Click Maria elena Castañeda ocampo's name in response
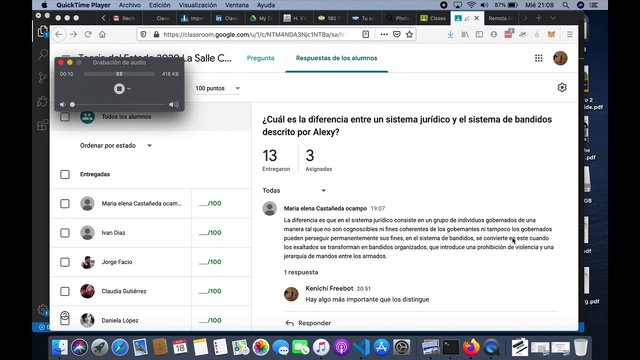 pyautogui.click(x=325, y=208)
